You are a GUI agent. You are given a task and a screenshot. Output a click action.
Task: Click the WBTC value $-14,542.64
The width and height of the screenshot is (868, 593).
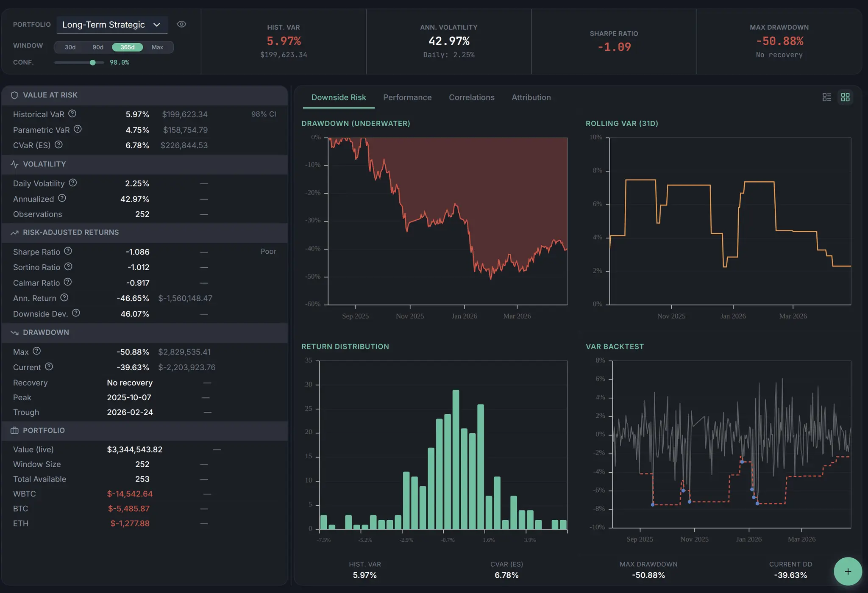click(x=130, y=494)
